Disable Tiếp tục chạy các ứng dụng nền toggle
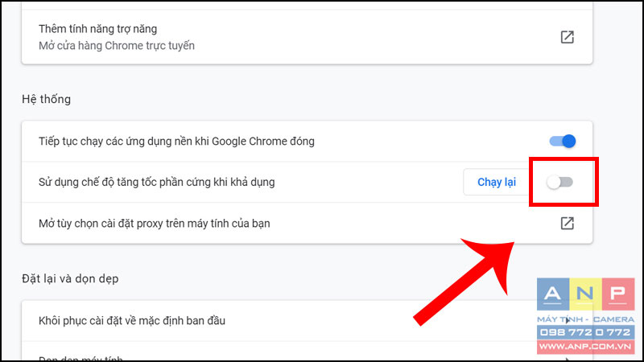This screenshot has width=644, height=362. pos(563,142)
